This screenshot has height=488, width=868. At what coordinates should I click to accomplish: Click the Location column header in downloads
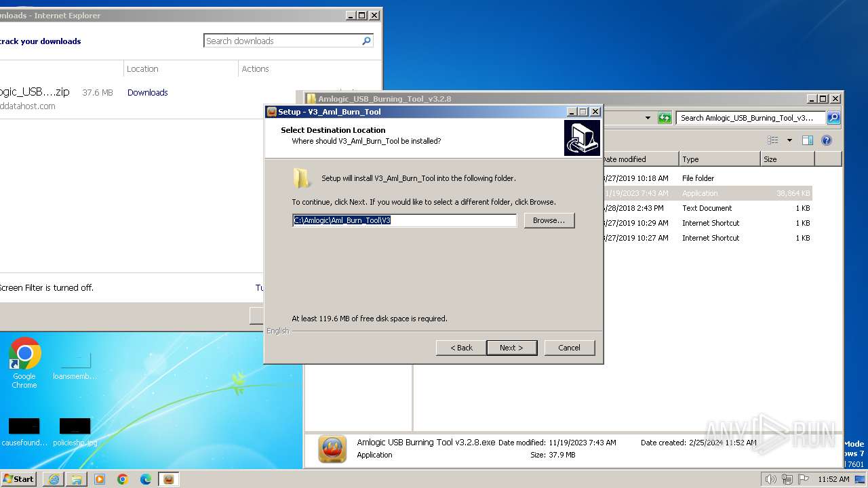[142, 68]
